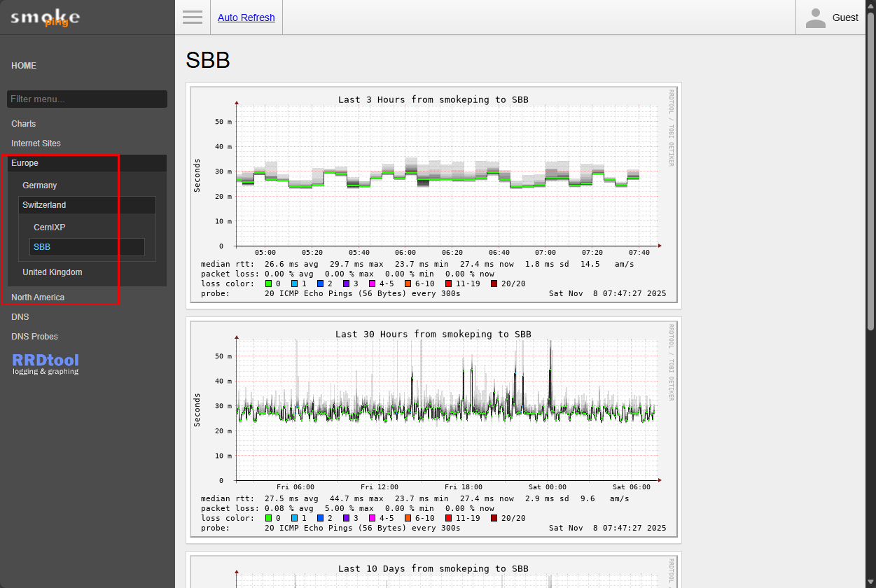Open the DNS Probes menu item
Image resolution: width=876 pixels, height=588 pixels.
[x=34, y=337]
